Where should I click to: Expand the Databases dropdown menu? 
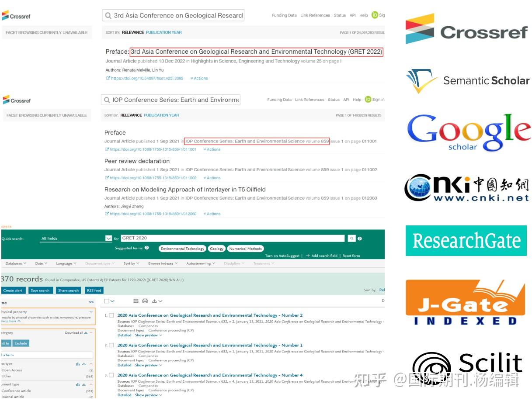pos(16,263)
